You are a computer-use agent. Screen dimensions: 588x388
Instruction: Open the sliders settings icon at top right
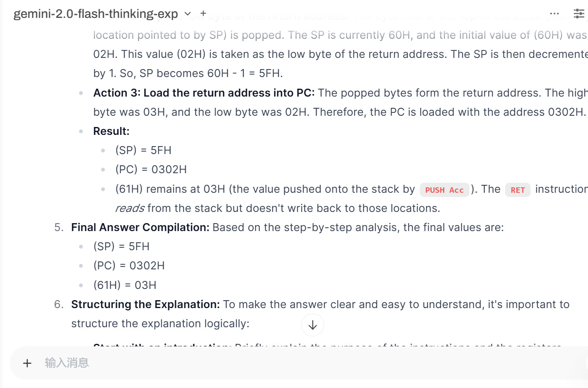(x=579, y=13)
